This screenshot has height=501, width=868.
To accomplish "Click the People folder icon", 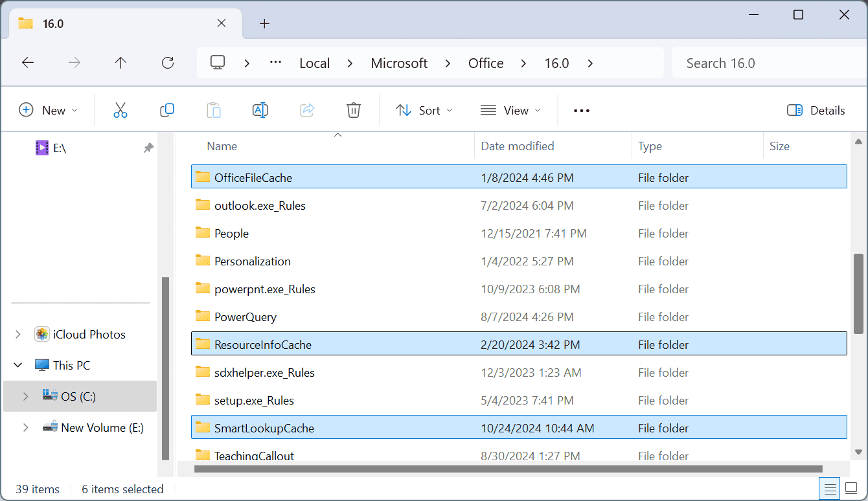I will coord(203,232).
